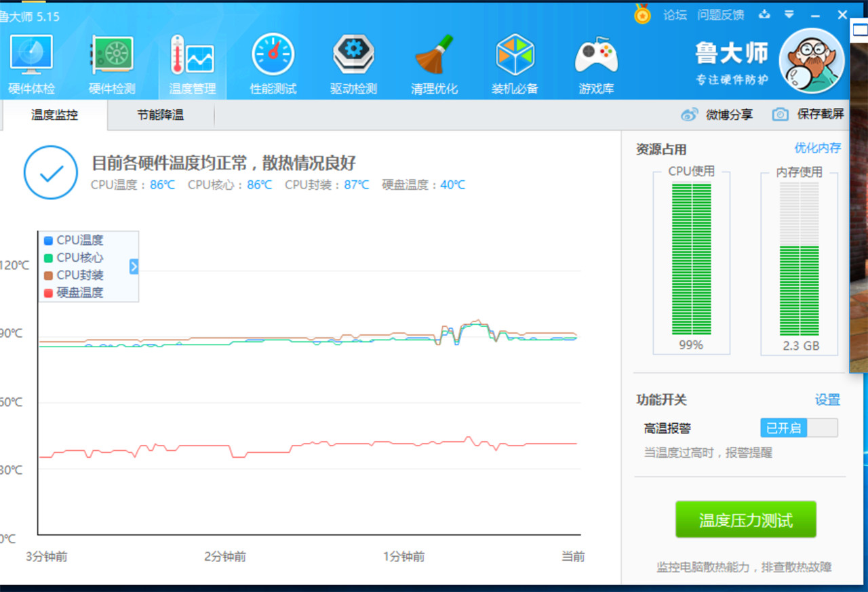Open the 性能测试 performance test section

click(273, 65)
